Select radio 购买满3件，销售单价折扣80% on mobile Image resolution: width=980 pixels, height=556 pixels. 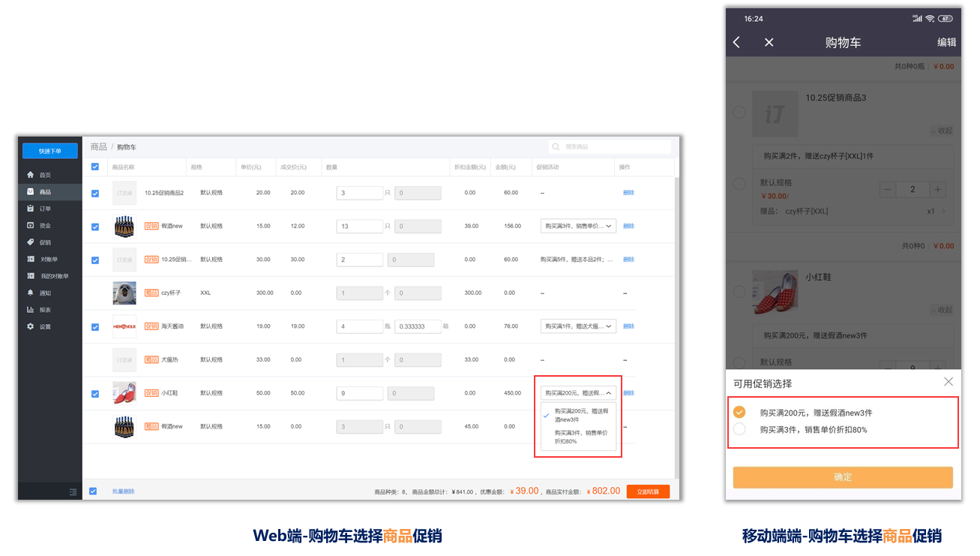tap(739, 429)
